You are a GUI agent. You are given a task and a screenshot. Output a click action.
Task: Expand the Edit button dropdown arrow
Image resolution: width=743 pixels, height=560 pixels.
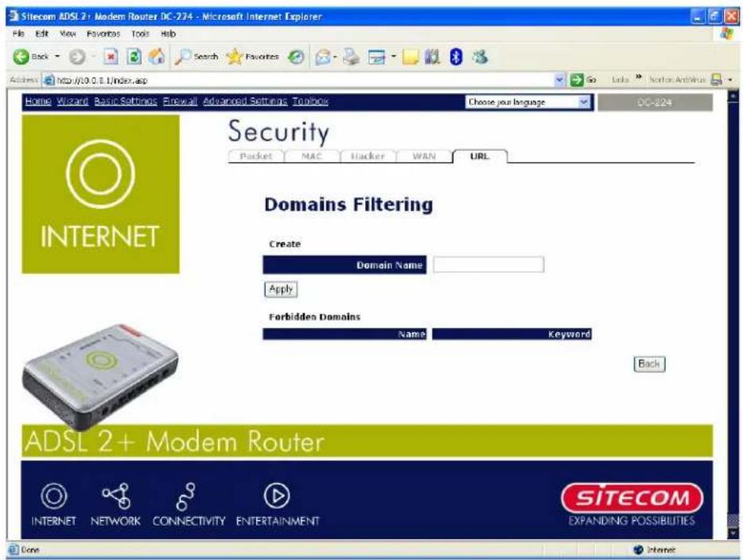click(x=393, y=57)
